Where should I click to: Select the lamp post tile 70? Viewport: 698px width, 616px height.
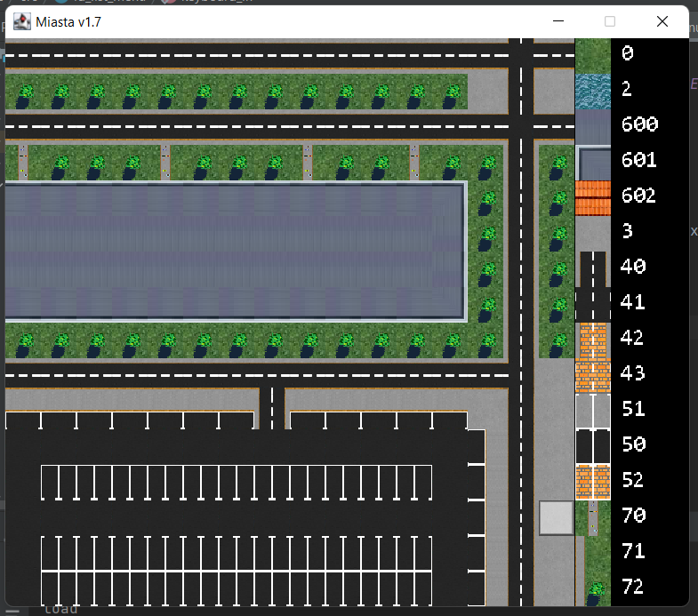(x=593, y=517)
